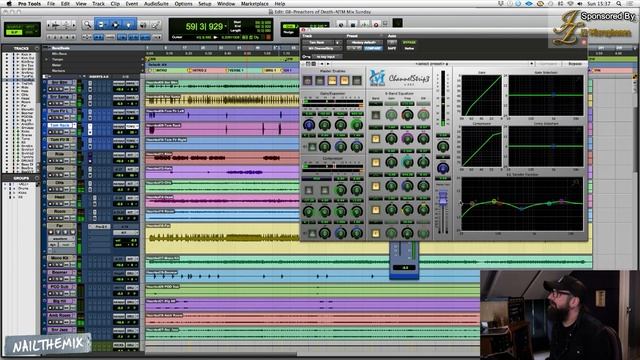
Task: Click the green EQ node on transfer curve
Action: [x=494, y=201]
